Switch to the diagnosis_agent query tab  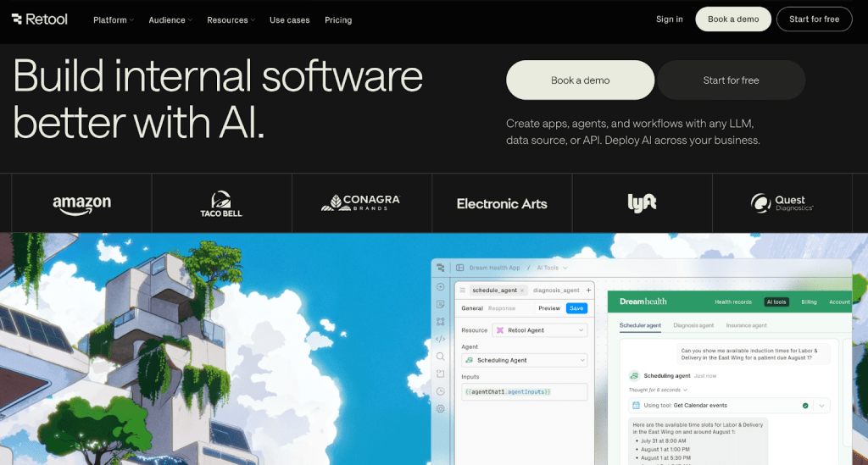(x=556, y=291)
